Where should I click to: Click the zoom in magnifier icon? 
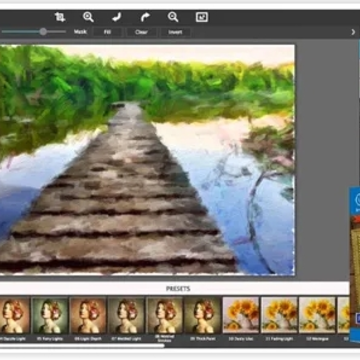(x=88, y=17)
